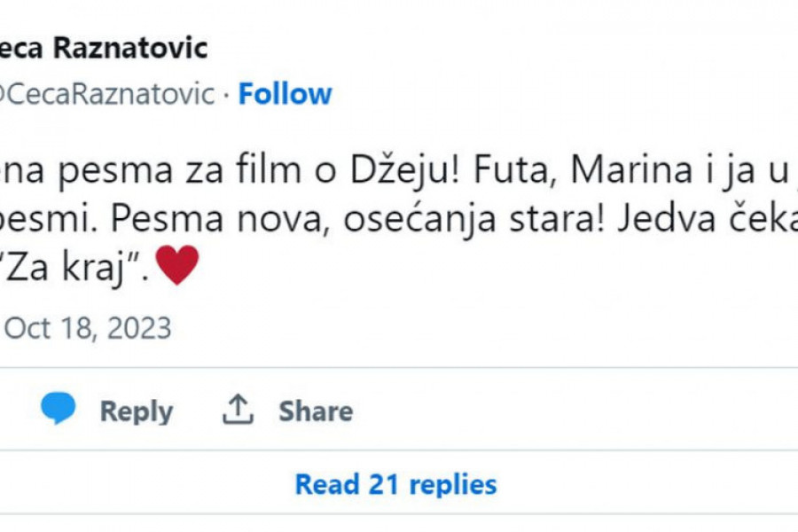Click the "Za kraj" song title text
This screenshot has width=798, height=532.
pos(77,265)
